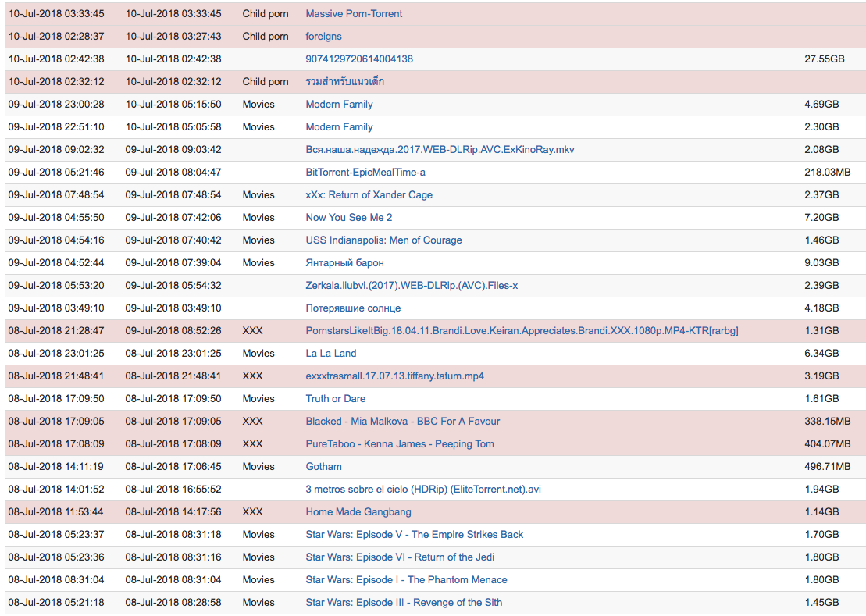Viewport: 866px width, 616px height.
Task: Select the date 08-Jul-2018 14:11:19
Action: point(56,466)
